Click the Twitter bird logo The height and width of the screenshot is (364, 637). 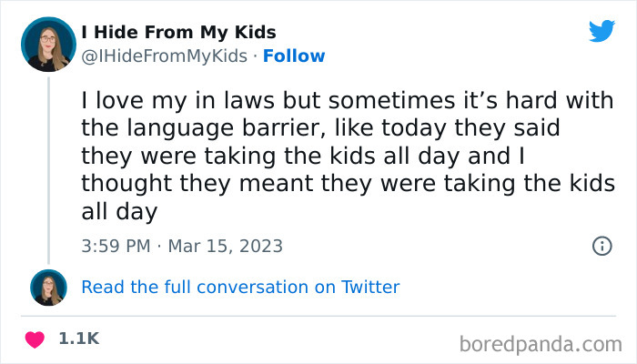click(x=602, y=32)
